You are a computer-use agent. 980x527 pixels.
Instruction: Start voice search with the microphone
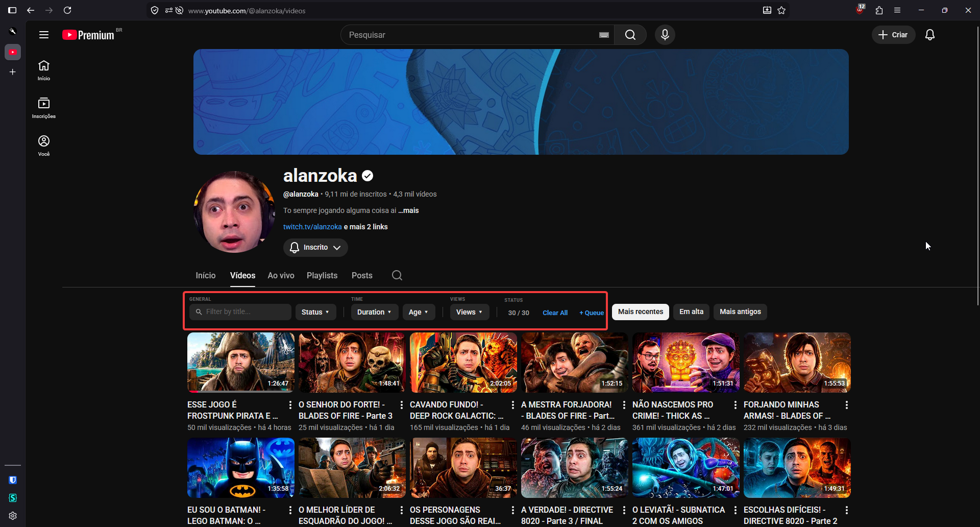[665, 35]
